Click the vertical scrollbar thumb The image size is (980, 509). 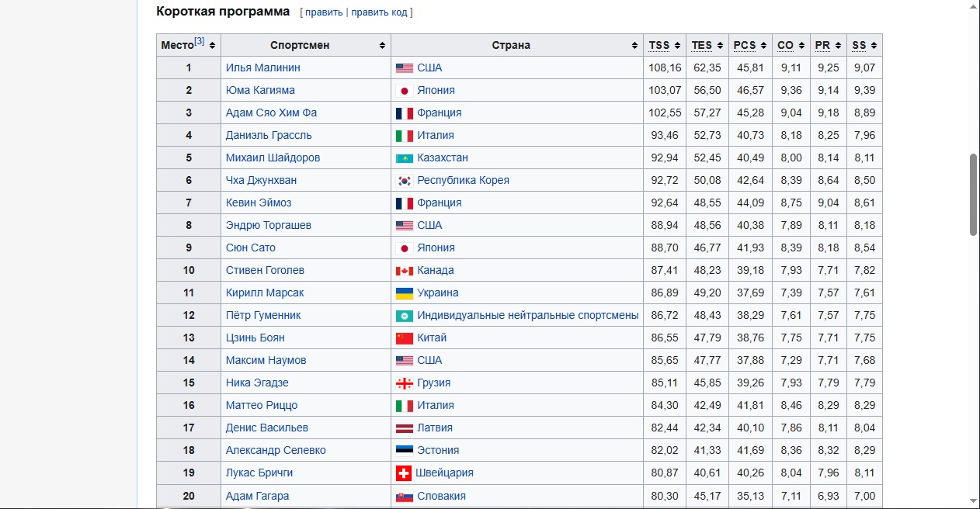tap(973, 194)
